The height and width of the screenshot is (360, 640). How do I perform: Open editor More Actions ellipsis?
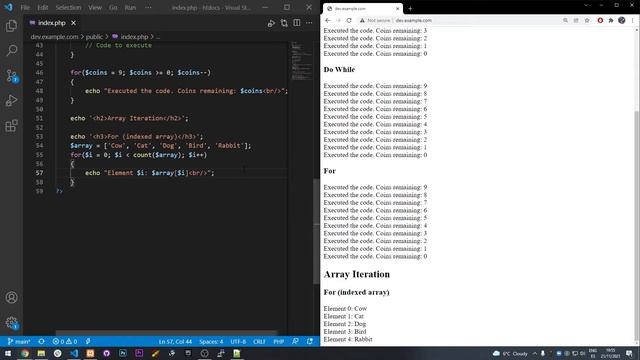tap(309, 23)
